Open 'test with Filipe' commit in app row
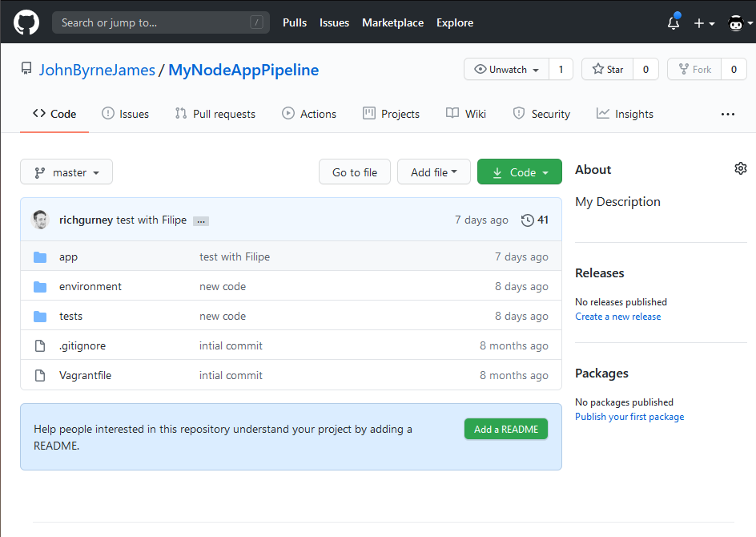The height and width of the screenshot is (537, 756). [x=235, y=257]
